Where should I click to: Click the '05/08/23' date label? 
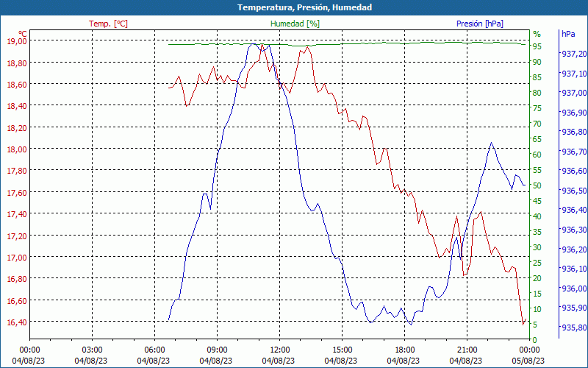(528, 361)
